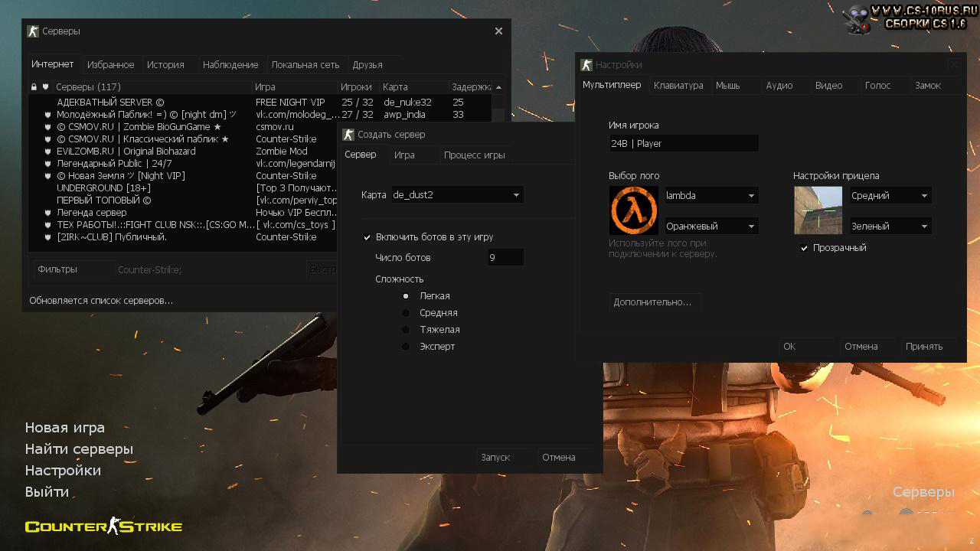Switch to the Избранное tab
980x551 pixels.
tap(110, 65)
